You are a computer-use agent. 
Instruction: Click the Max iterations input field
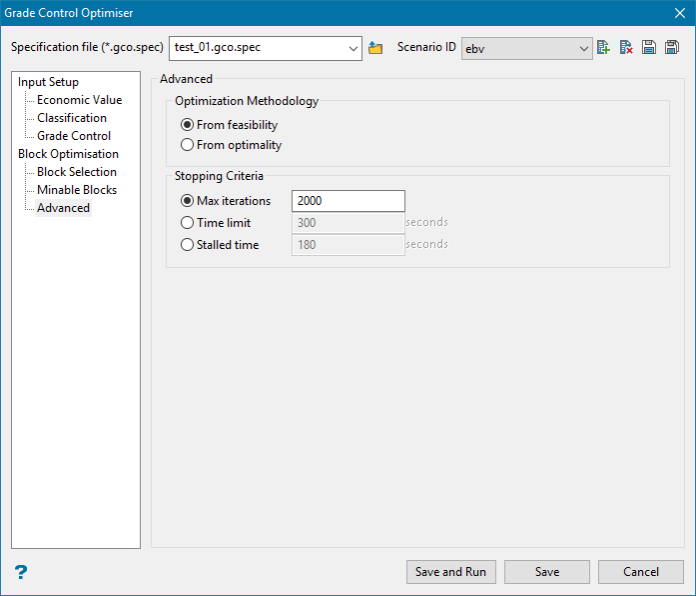tap(348, 201)
